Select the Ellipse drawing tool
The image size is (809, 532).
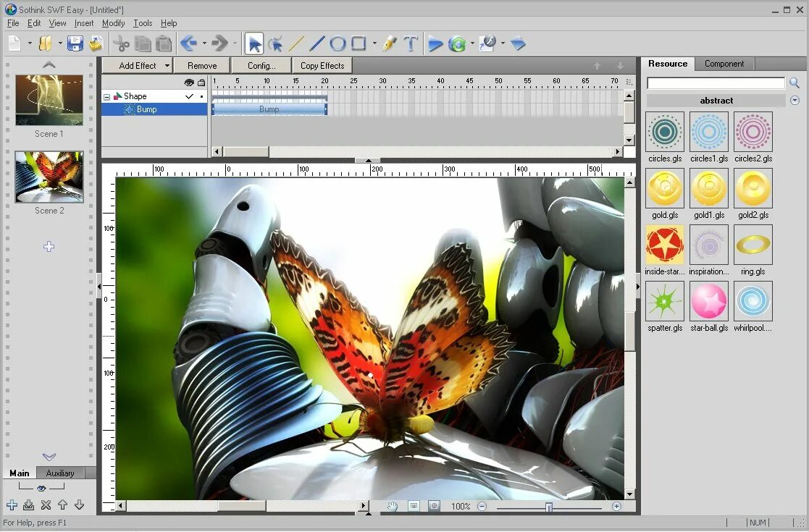(x=338, y=44)
